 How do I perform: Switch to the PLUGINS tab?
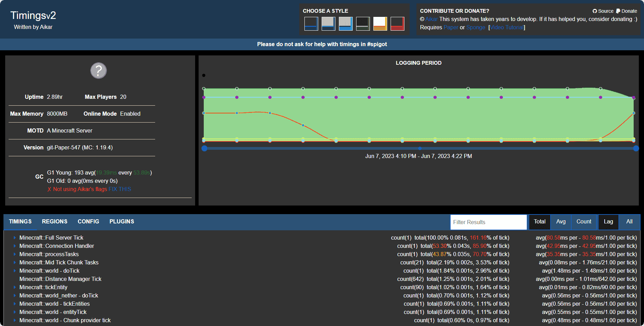122,222
